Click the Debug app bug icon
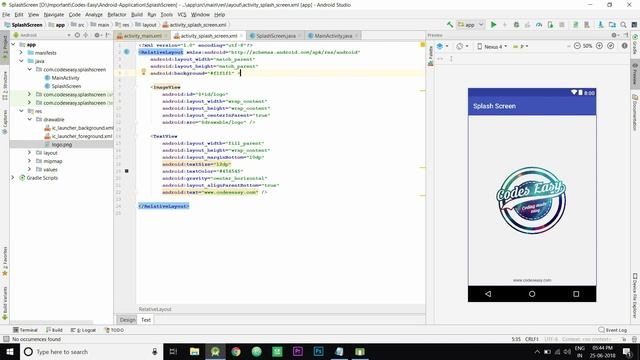The width and height of the screenshot is (640, 360). tap(516, 25)
